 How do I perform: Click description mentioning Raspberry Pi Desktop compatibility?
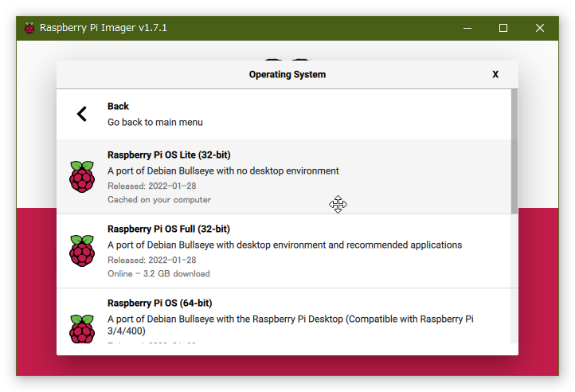coord(291,325)
